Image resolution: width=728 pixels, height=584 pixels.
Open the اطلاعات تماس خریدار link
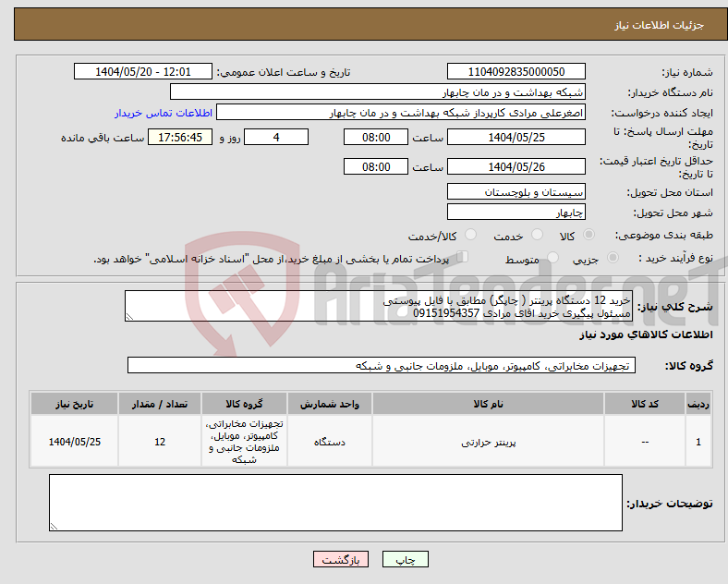[164, 113]
